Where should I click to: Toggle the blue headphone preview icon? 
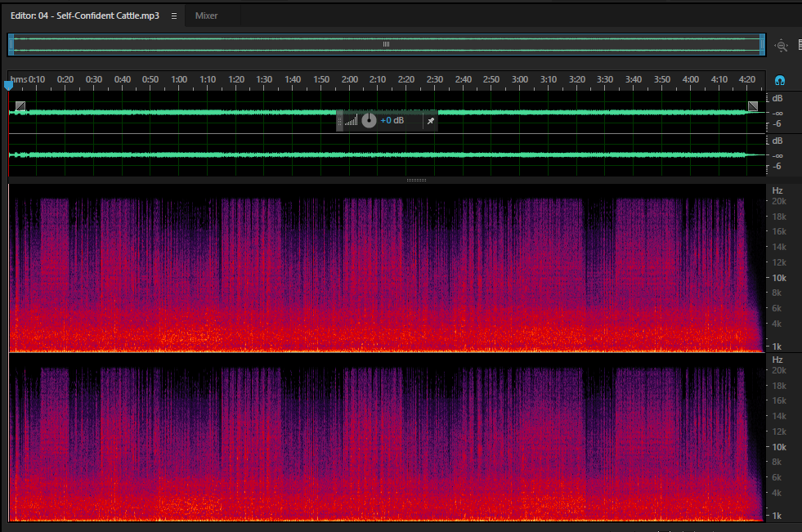(779, 80)
